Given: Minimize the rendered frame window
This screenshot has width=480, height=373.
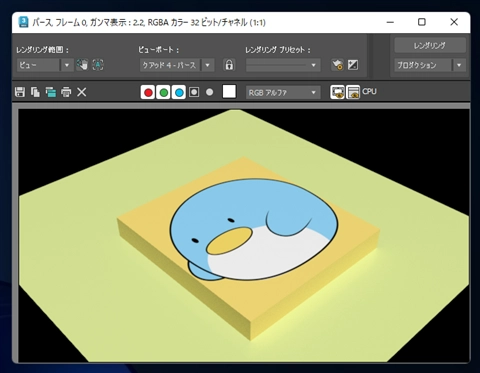Looking at the screenshot, I should 390,22.
